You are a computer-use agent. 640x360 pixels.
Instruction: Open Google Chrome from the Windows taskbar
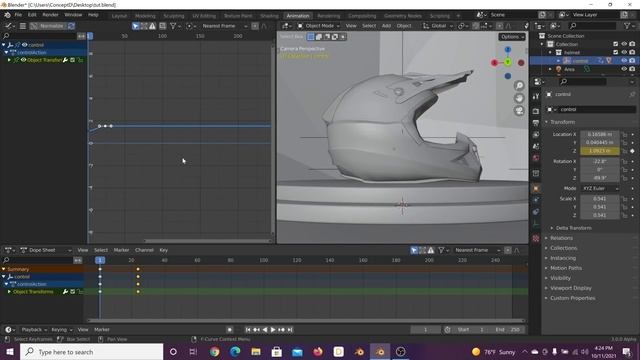coord(215,352)
